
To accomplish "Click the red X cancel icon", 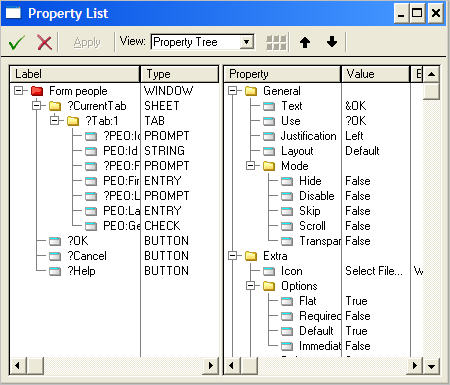I will (44, 43).
